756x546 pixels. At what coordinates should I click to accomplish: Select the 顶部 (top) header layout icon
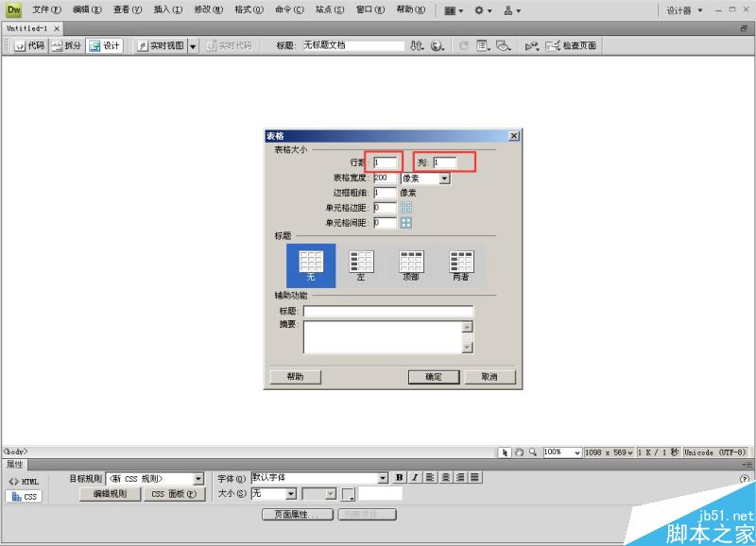click(411, 263)
